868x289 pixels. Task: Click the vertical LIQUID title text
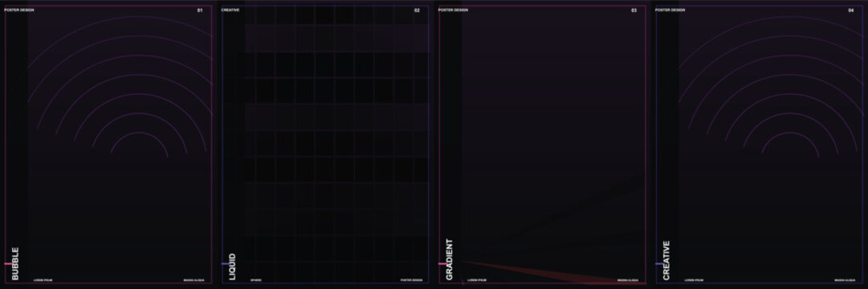[233, 267]
